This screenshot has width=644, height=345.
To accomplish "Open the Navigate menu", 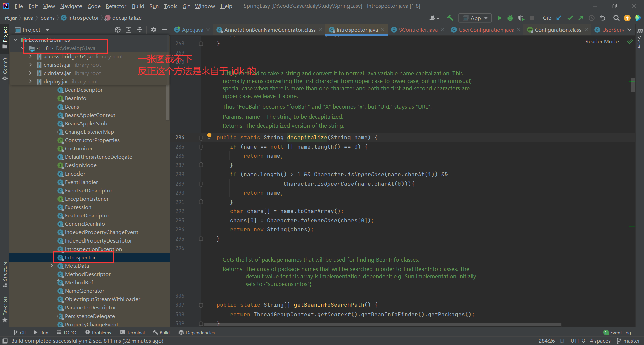I will click(x=71, y=6).
